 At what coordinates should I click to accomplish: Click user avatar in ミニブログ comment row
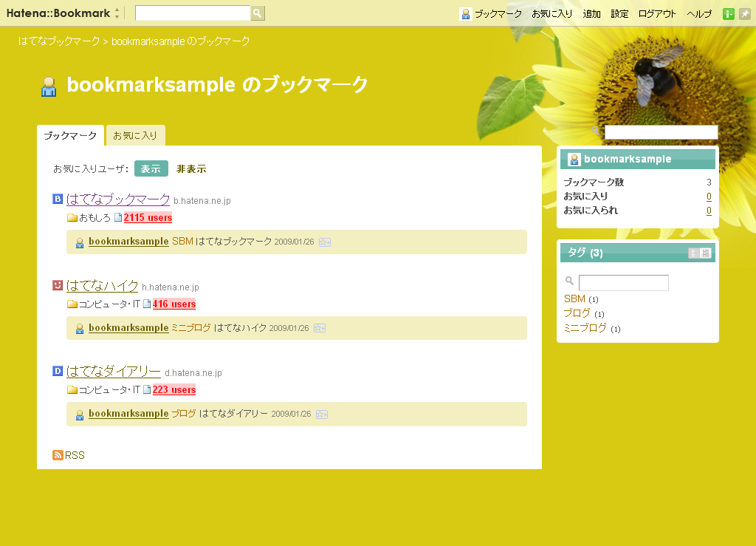click(80, 329)
